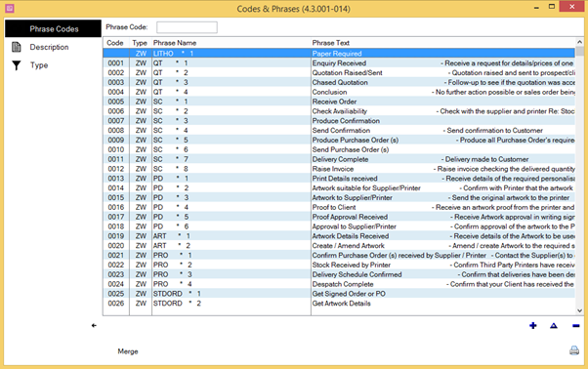Click the app icon in title bar

point(10,8)
